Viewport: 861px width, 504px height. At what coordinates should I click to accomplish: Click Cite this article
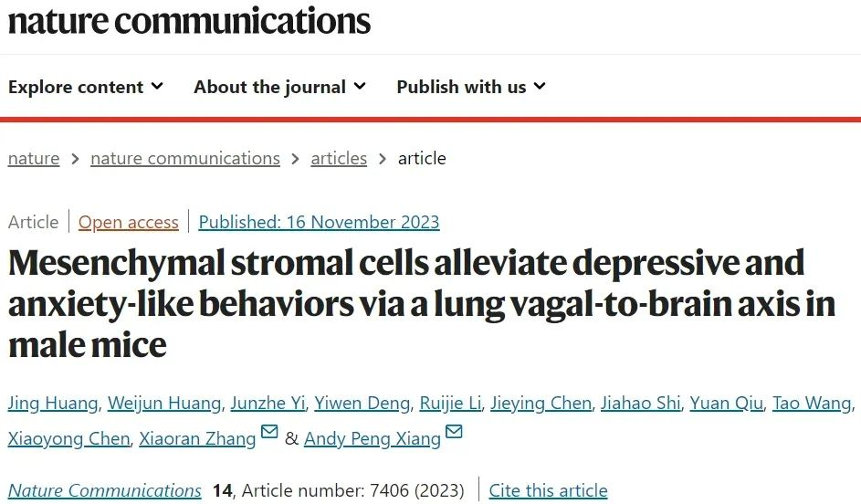pos(548,490)
